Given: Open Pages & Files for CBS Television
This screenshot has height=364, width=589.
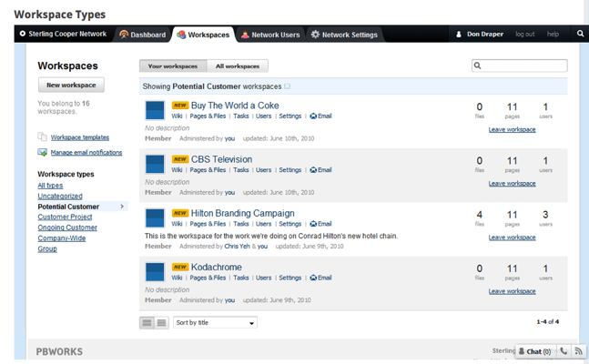Looking at the screenshot, I should pos(208,170).
